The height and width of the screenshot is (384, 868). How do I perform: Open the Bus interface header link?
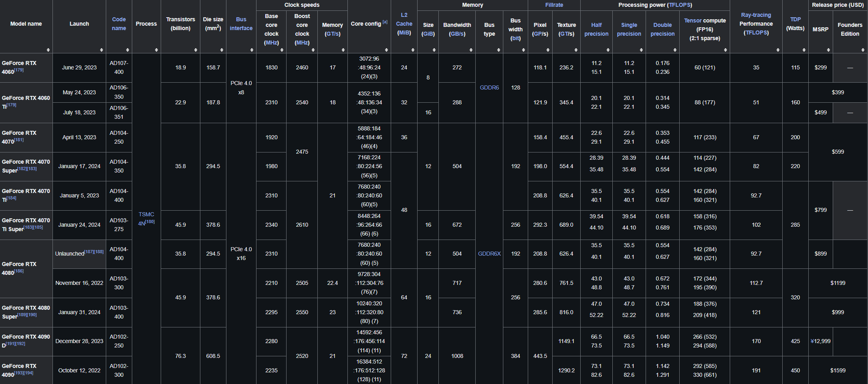pyautogui.click(x=241, y=24)
